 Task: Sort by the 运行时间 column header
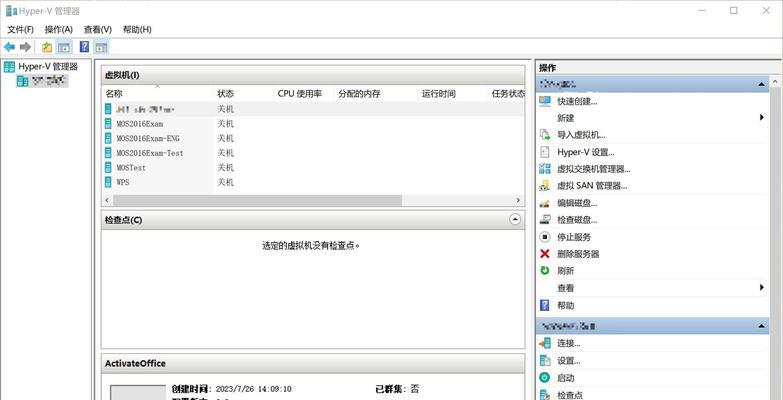coord(452,93)
